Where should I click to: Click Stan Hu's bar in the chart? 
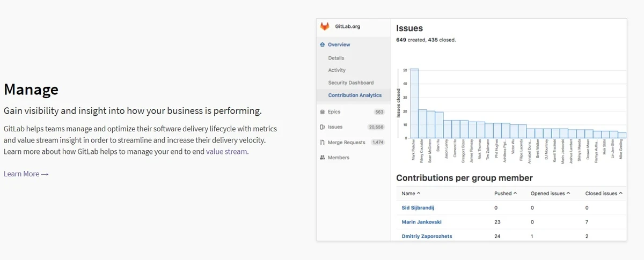(x=439, y=125)
